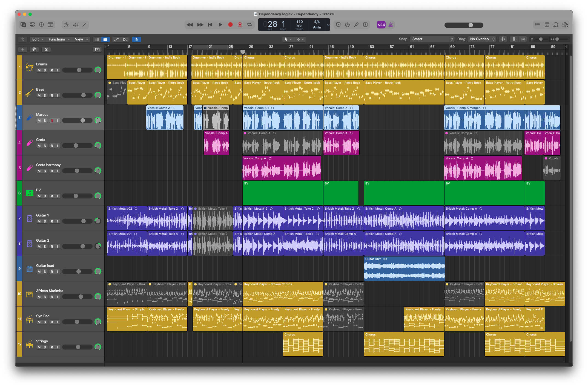Click the duplicate track button
This screenshot has width=588, height=387.
(x=34, y=49)
